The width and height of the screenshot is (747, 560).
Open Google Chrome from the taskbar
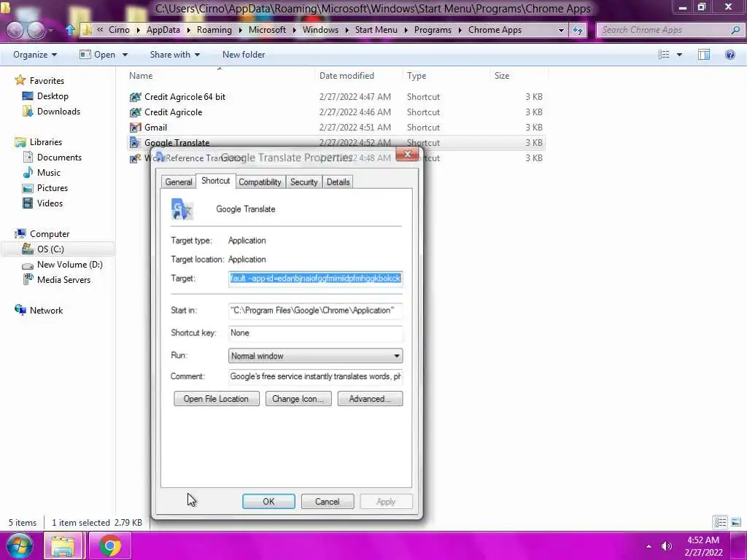tap(109, 545)
